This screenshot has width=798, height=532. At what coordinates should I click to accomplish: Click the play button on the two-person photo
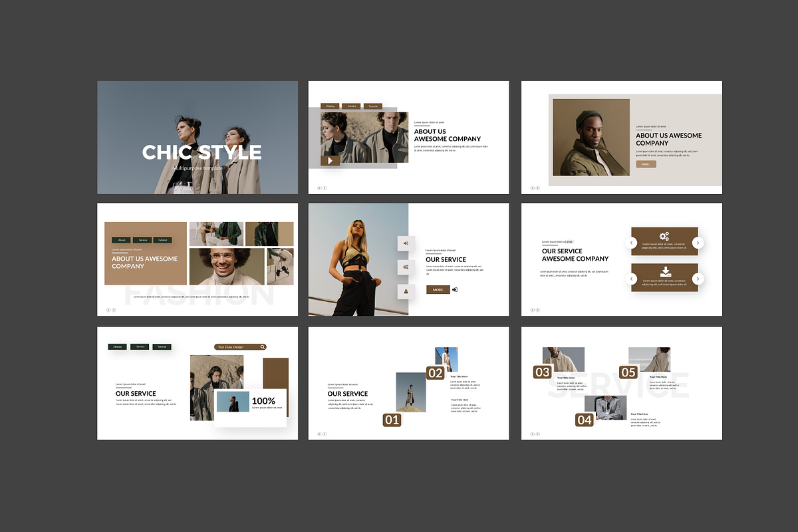tap(330, 160)
